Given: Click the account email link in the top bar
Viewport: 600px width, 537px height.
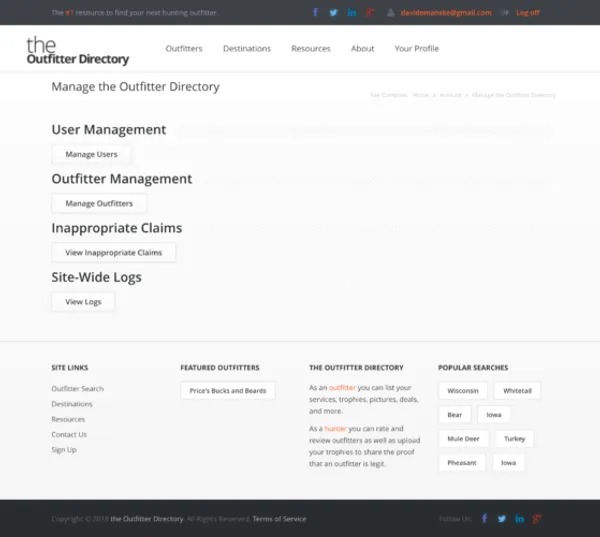Looking at the screenshot, I should point(446,13).
